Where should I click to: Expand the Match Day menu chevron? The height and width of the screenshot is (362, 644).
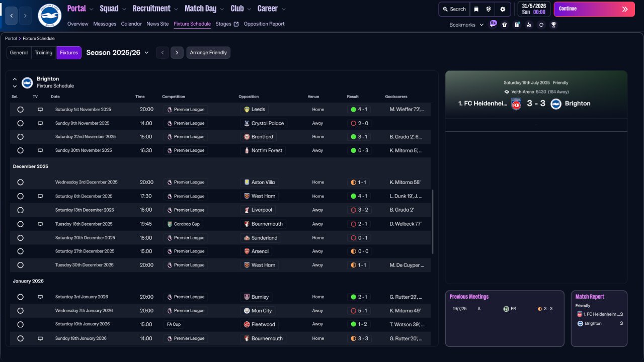click(222, 9)
